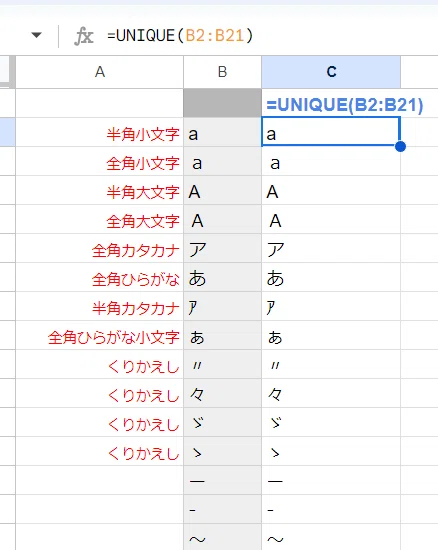Select column C cell containing ヽ

(x=331, y=451)
